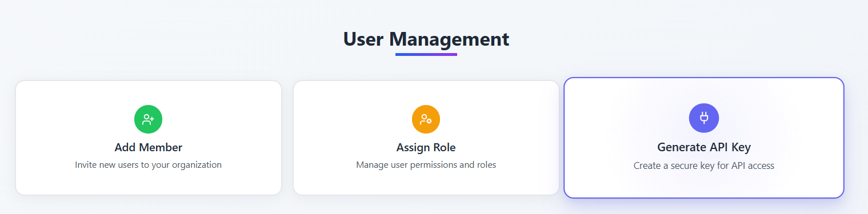Open the Add Member card
The image size is (868, 214).
pyautogui.click(x=149, y=138)
